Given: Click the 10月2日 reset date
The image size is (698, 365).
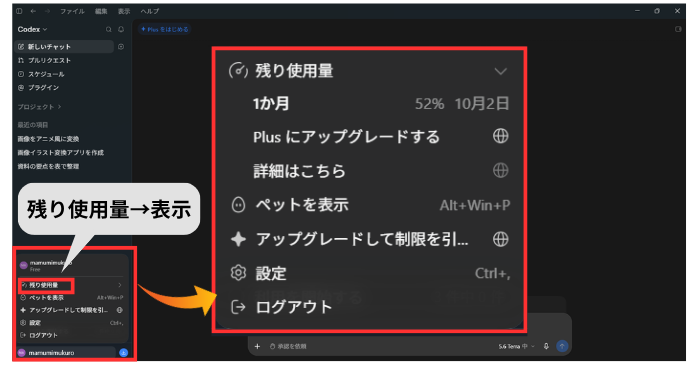Looking at the screenshot, I should (482, 104).
